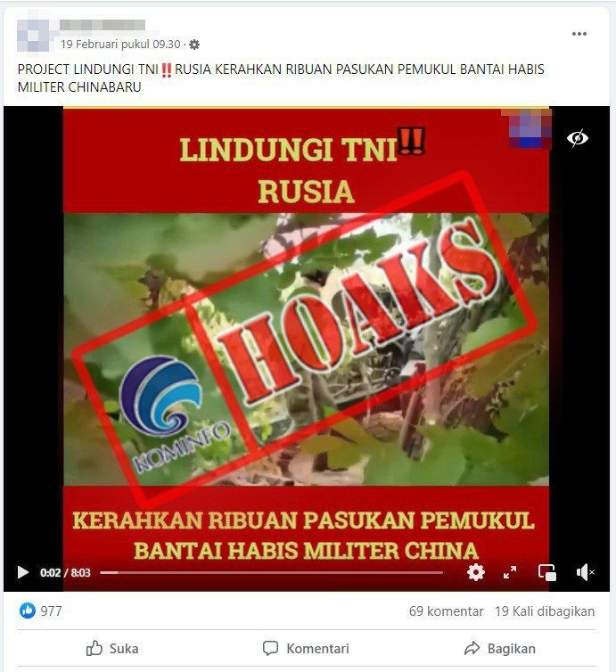Open the 19 Kali dibagikan list
The width and height of the screenshot is (616, 672).
(545, 611)
